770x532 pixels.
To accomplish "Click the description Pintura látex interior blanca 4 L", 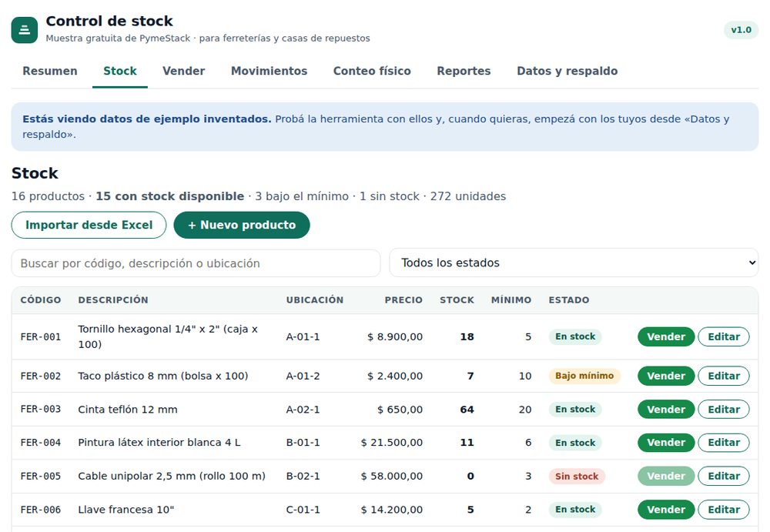I will click(x=159, y=443).
